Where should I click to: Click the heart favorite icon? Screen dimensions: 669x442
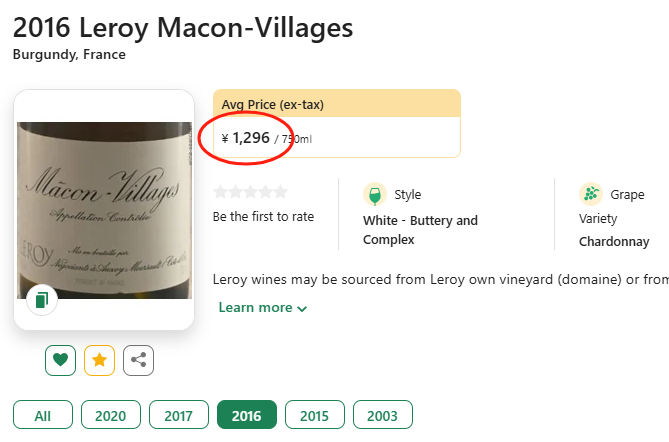(x=60, y=360)
